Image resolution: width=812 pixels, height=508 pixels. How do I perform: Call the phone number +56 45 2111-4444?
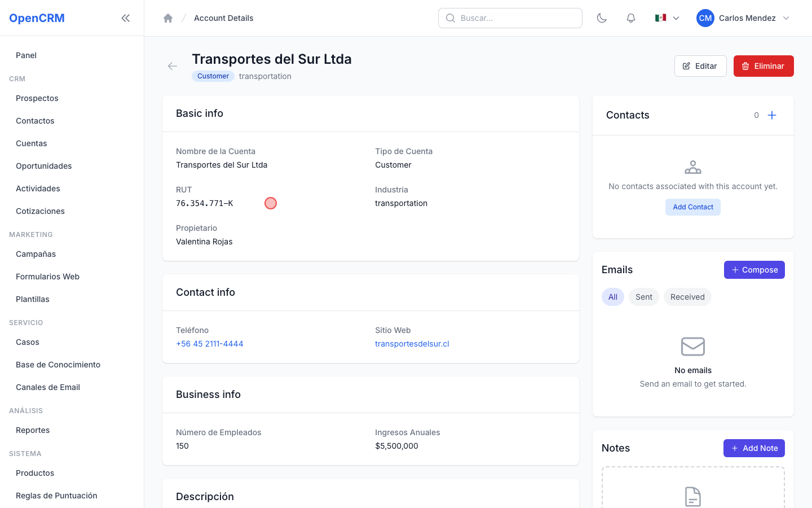click(x=210, y=344)
